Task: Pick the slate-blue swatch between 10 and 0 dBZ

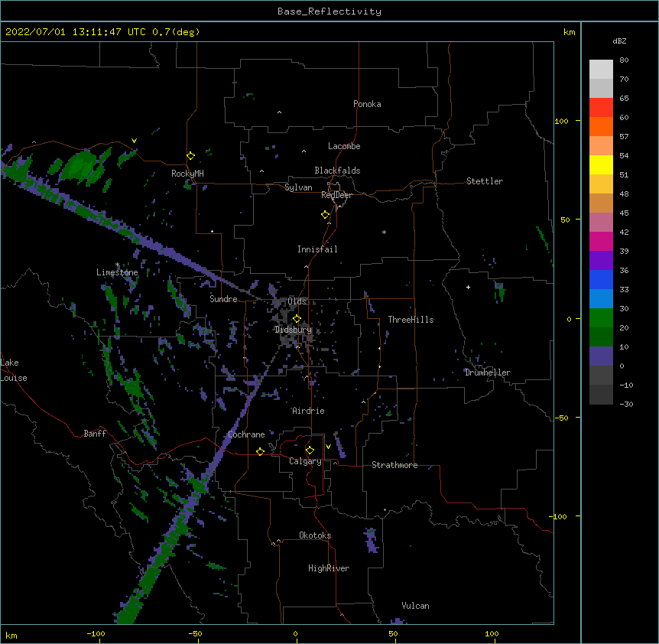Action: 601,356
